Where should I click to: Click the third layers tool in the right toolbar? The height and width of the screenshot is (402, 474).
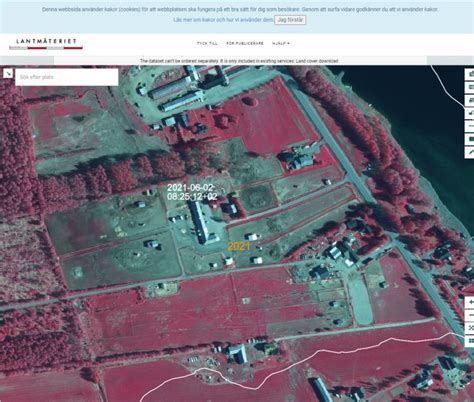point(470,100)
